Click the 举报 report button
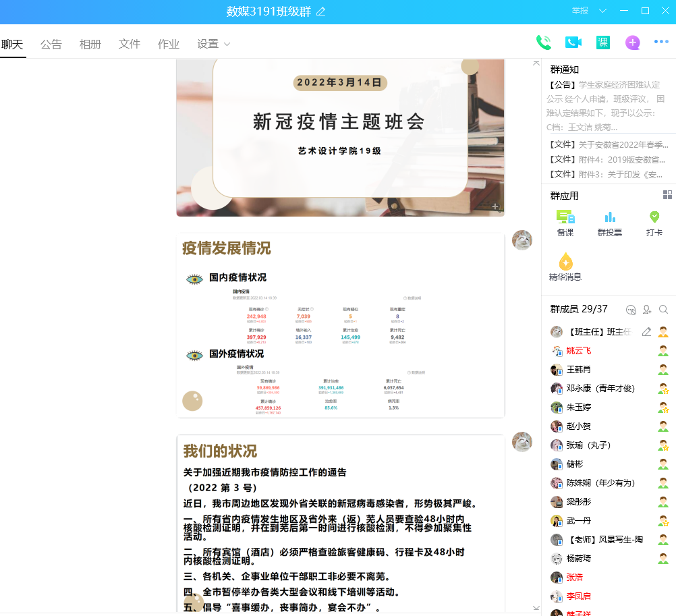This screenshot has height=616, width=676. coord(580,11)
